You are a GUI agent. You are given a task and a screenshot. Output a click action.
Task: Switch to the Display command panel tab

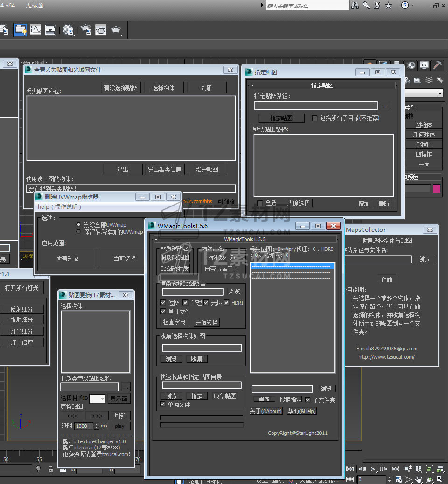click(424, 65)
